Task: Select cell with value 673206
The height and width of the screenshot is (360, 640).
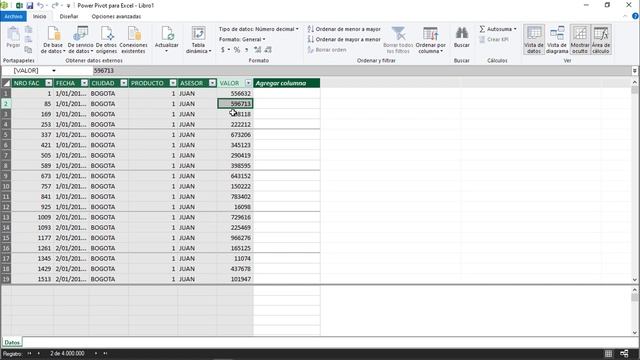Action: [x=235, y=135]
